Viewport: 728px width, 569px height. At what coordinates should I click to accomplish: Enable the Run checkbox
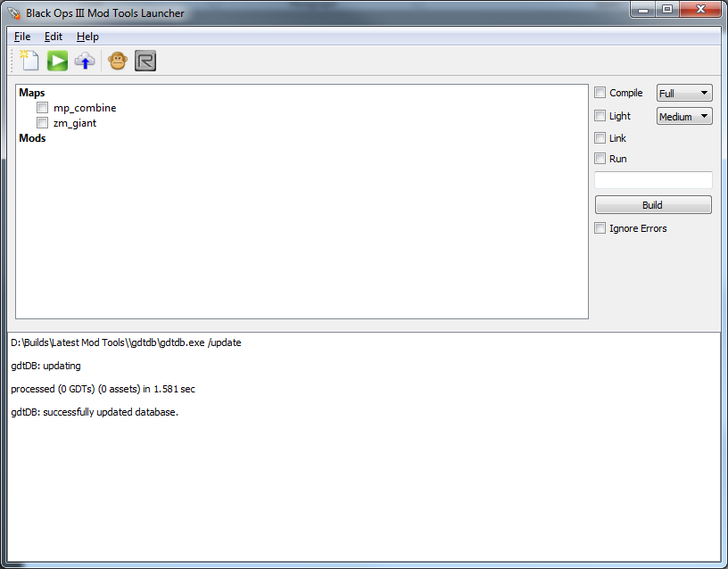click(x=600, y=159)
